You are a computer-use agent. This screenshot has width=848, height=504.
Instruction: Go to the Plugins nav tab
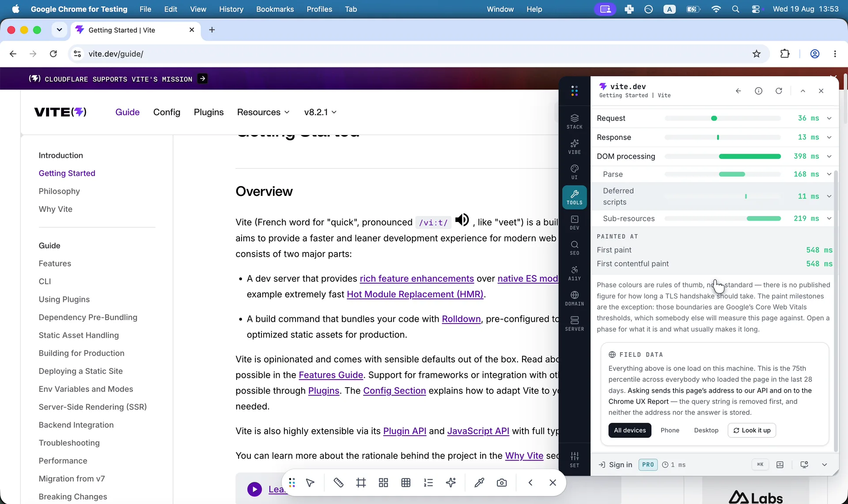tap(208, 112)
